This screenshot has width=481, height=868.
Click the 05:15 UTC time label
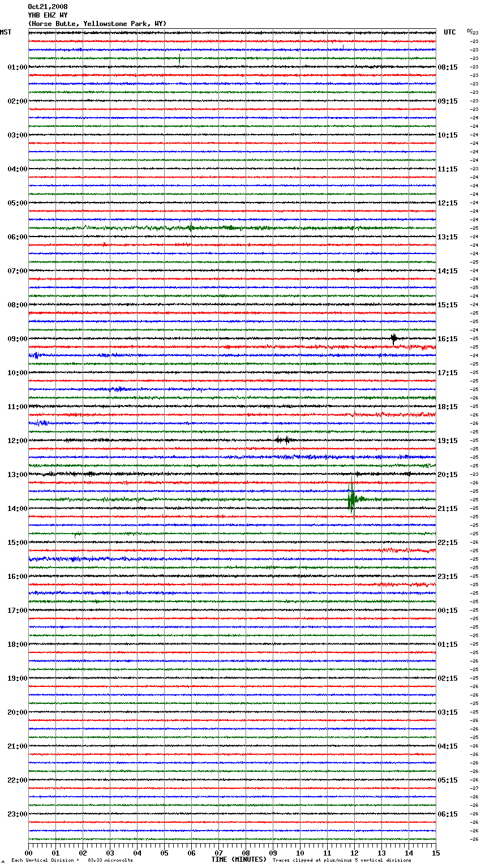point(448,780)
